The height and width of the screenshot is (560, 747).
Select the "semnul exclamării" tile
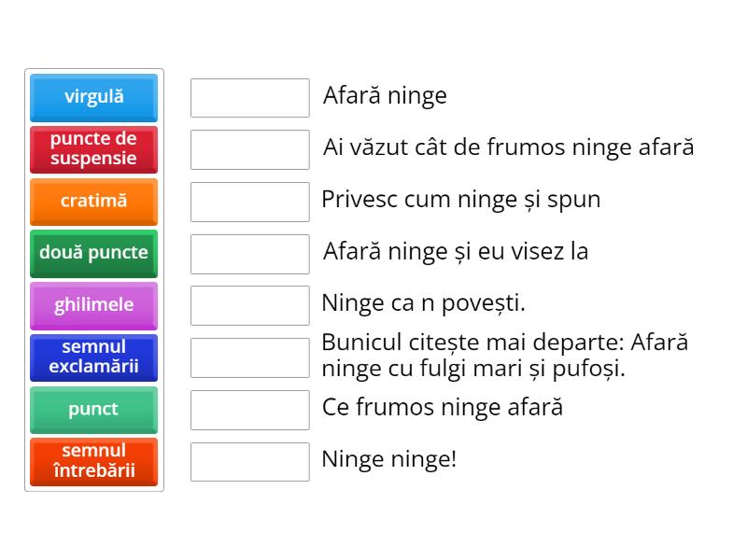(93, 357)
